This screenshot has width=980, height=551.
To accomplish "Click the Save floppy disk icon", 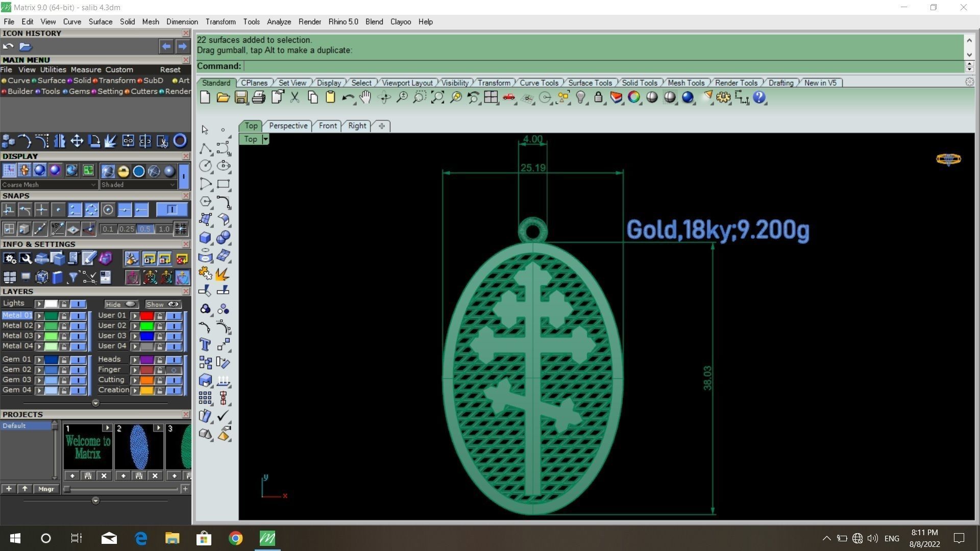I will (241, 97).
